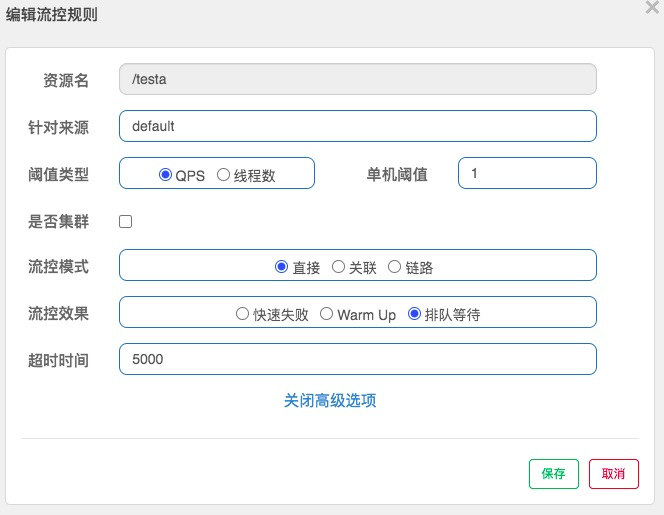Focus the 单机阈值 input field
Screen dimensions: 664x515
527,173
